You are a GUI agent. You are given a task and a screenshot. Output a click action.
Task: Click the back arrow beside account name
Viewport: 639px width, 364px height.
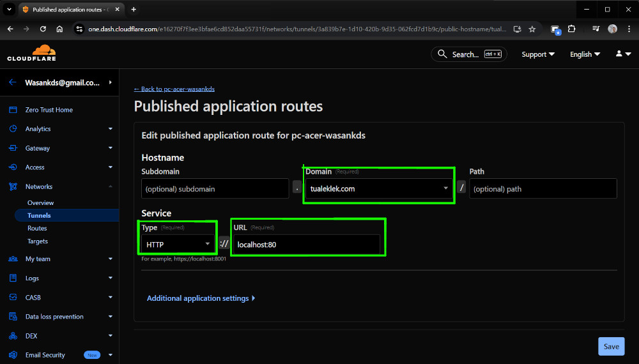click(x=13, y=82)
